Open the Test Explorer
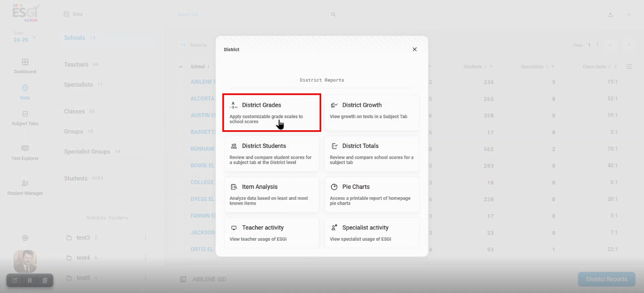Image resolution: width=644 pixels, height=293 pixels. (25, 152)
